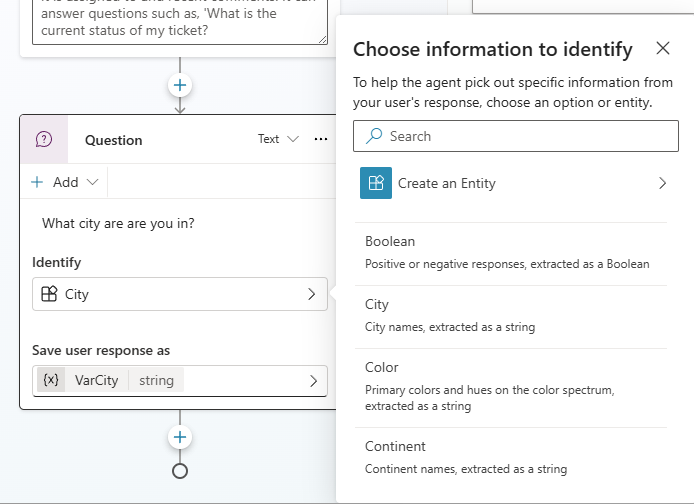Click 'Positive or negative responses' Boolean description
The height and width of the screenshot is (504, 694).
tap(507, 264)
